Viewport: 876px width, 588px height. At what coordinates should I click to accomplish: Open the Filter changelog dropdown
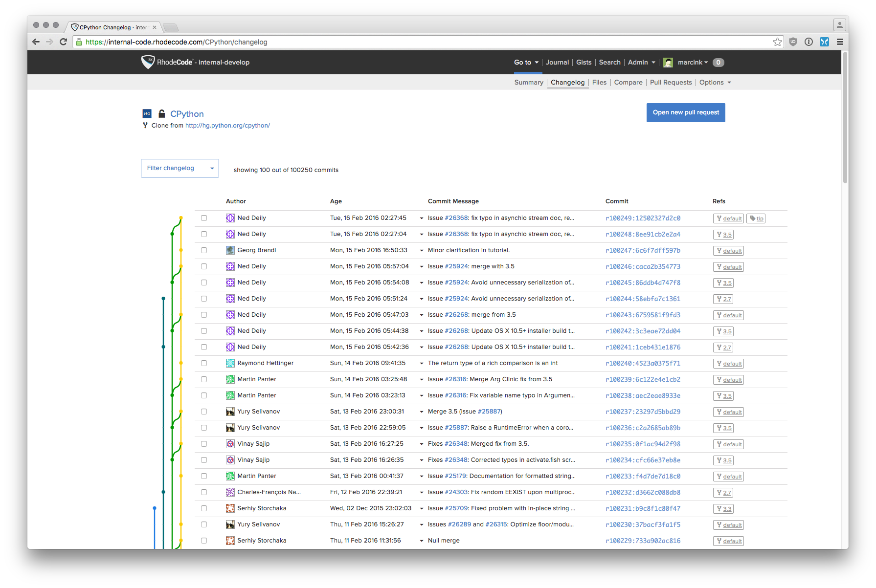pos(180,168)
